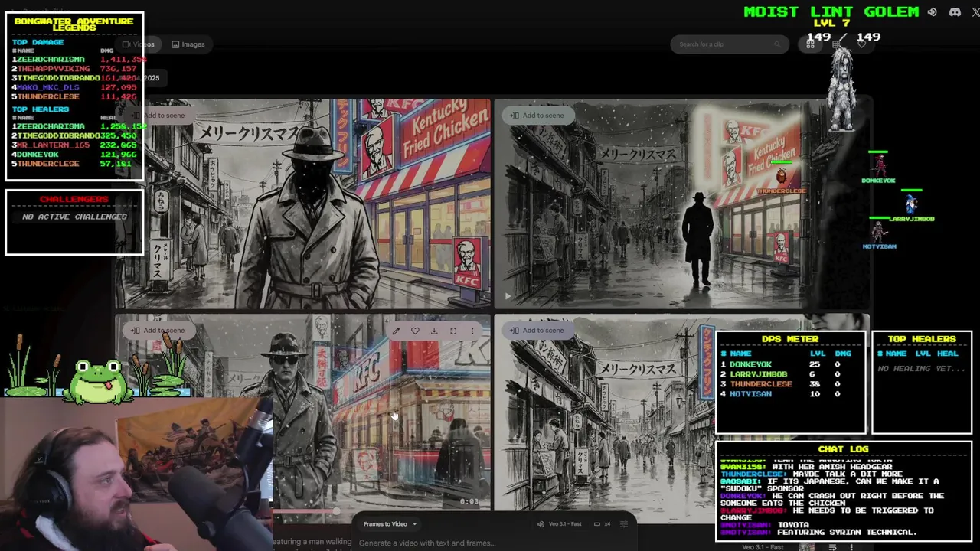Click the list icon on the bottom status bar
The height and width of the screenshot is (551, 980).
pyautogui.click(x=832, y=547)
